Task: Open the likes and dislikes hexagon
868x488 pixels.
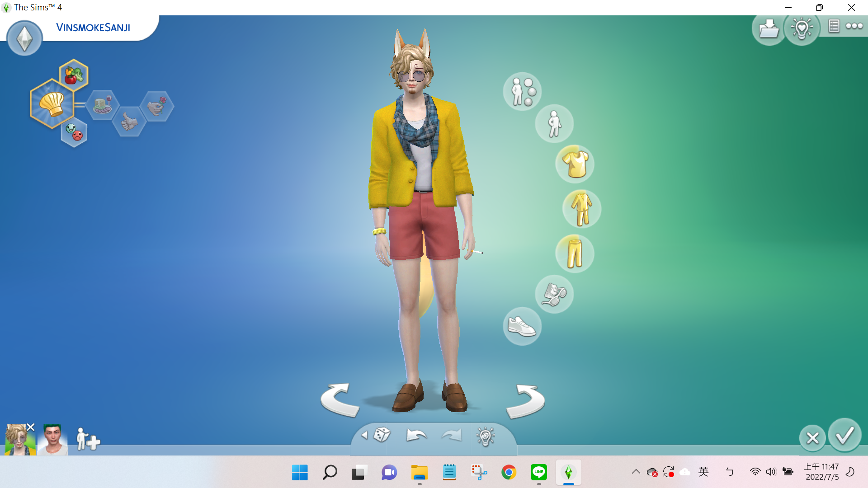Action: coord(74,132)
